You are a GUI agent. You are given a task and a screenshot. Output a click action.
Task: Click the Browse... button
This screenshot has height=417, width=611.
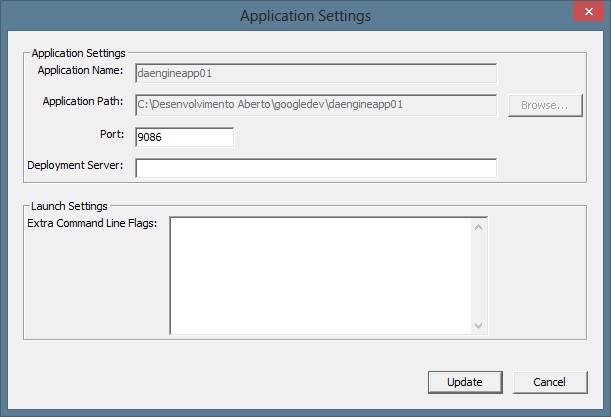pyautogui.click(x=545, y=105)
